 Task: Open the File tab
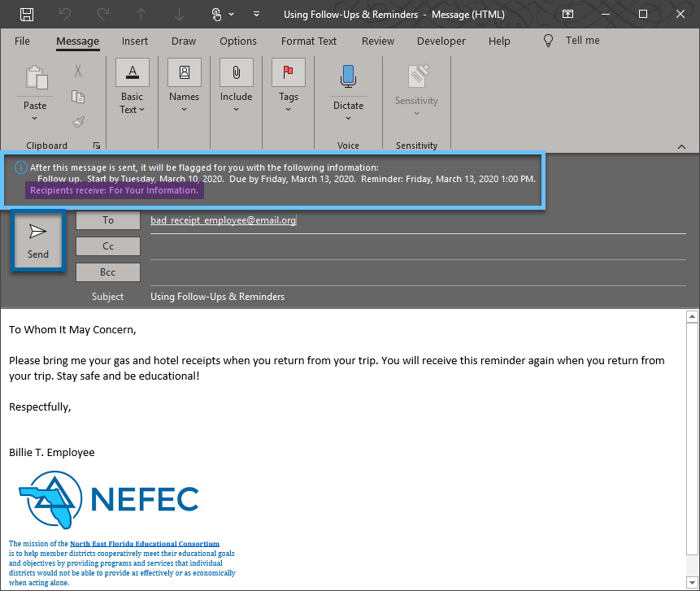[22, 41]
